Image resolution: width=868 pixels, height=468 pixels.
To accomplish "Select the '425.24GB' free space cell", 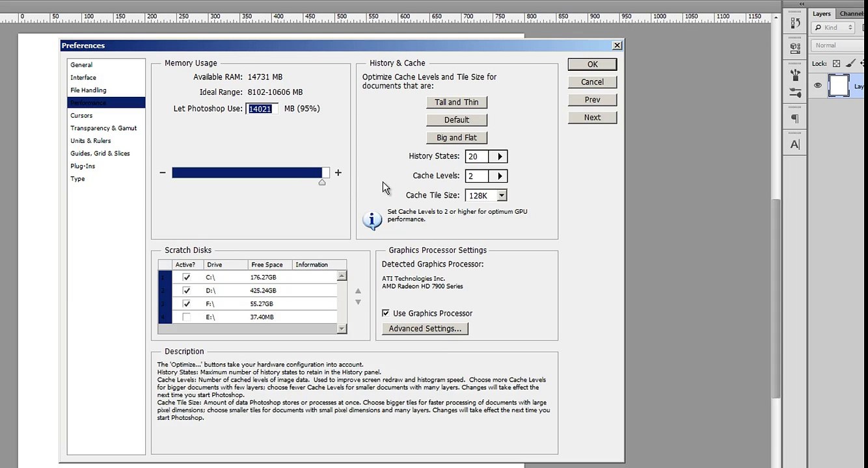I will tap(263, 291).
